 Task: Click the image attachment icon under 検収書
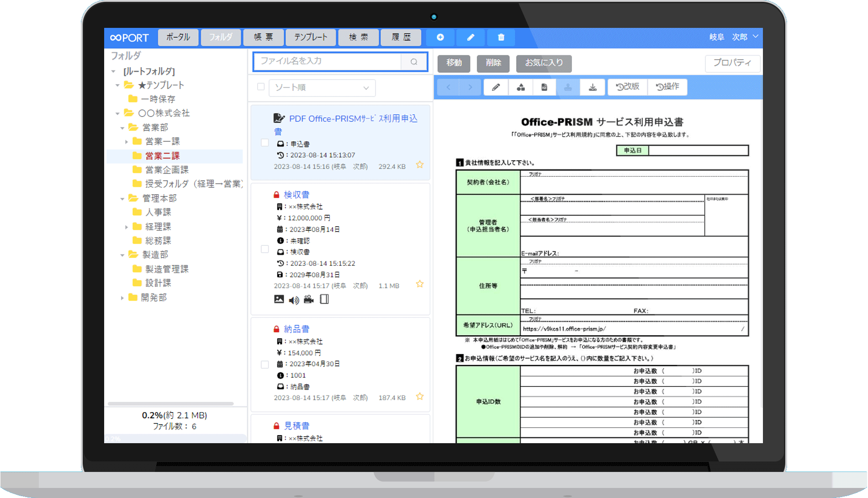click(x=279, y=299)
